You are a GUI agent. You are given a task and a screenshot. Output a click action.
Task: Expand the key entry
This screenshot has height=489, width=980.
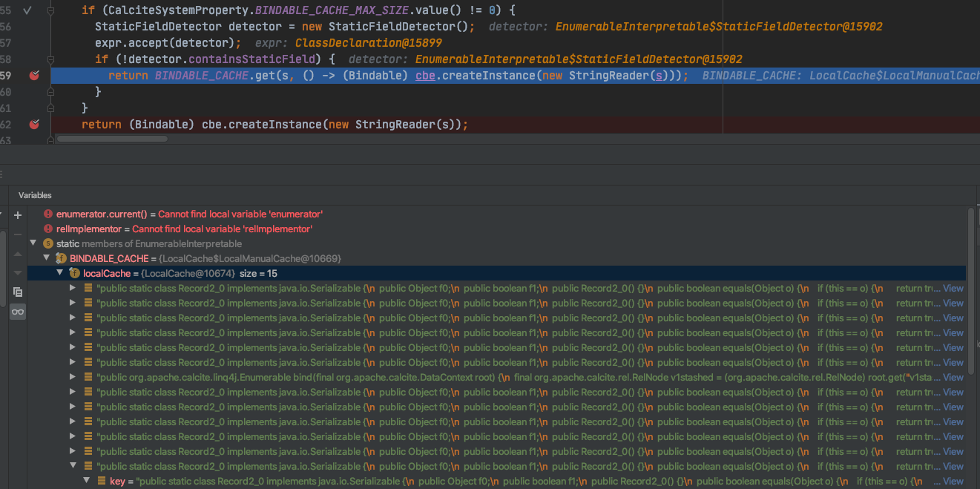pyautogui.click(x=86, y=481)
